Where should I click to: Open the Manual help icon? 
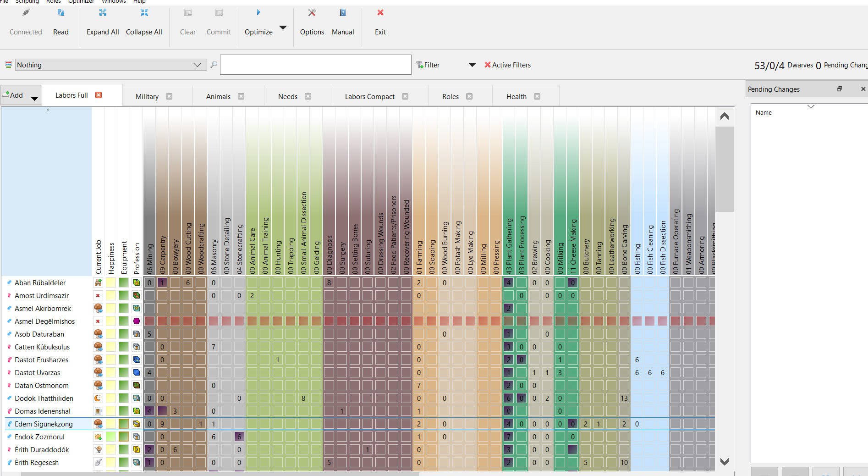point(343,13)
